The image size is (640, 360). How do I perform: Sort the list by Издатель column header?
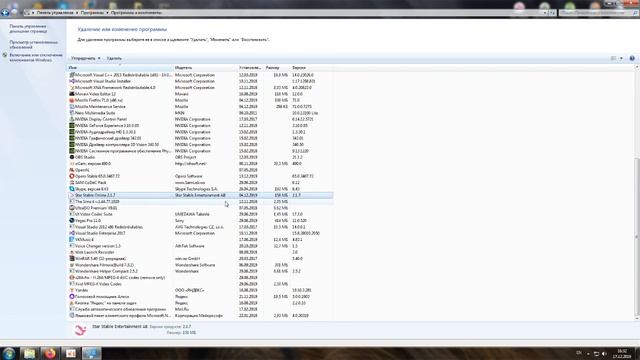(x=206, y=68)
